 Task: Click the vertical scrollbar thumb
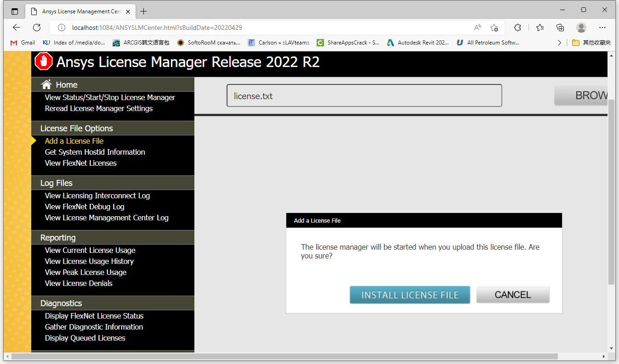click(611, 191)
